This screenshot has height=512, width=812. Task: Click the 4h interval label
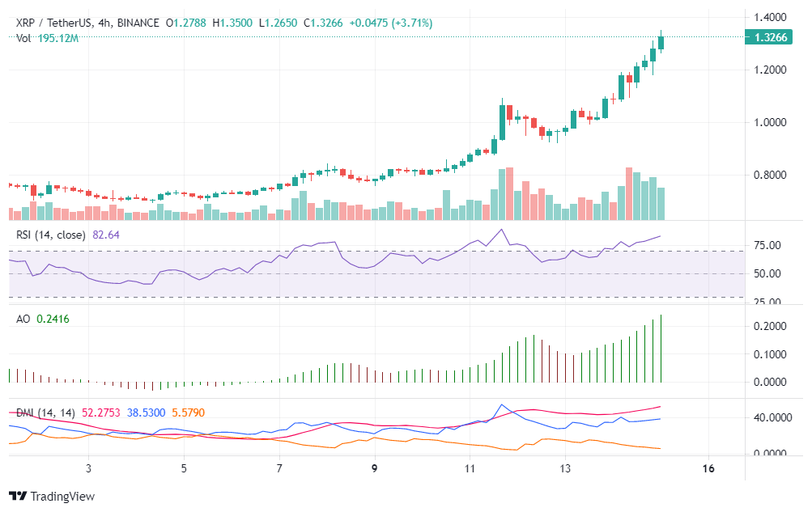[x=104, y=23]
